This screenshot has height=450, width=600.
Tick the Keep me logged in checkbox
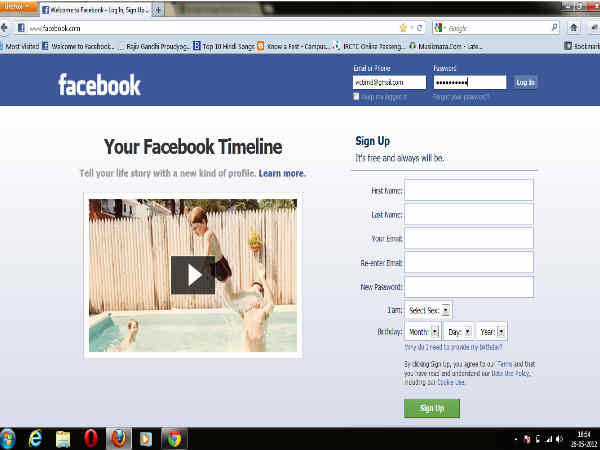click(356, 96)
